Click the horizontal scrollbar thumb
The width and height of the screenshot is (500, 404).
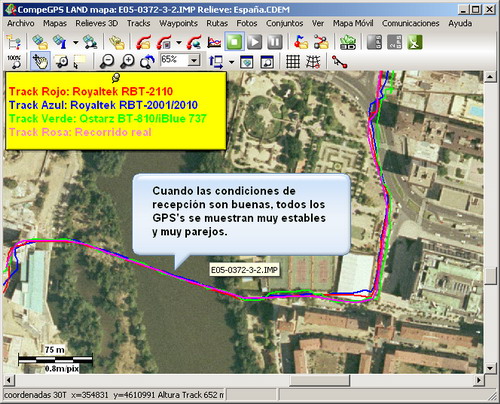pos(319,380)
